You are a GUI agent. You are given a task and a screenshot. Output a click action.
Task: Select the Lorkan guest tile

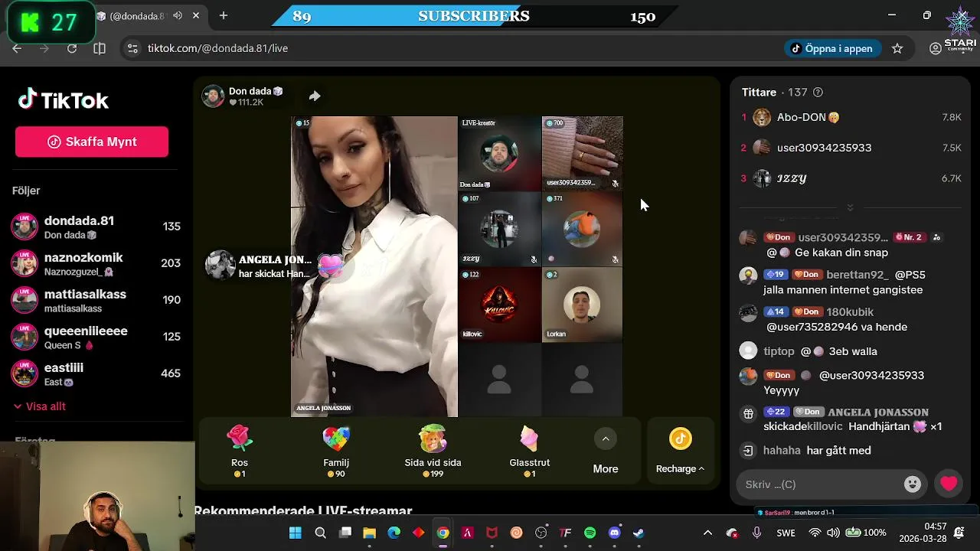pos(582,304)
